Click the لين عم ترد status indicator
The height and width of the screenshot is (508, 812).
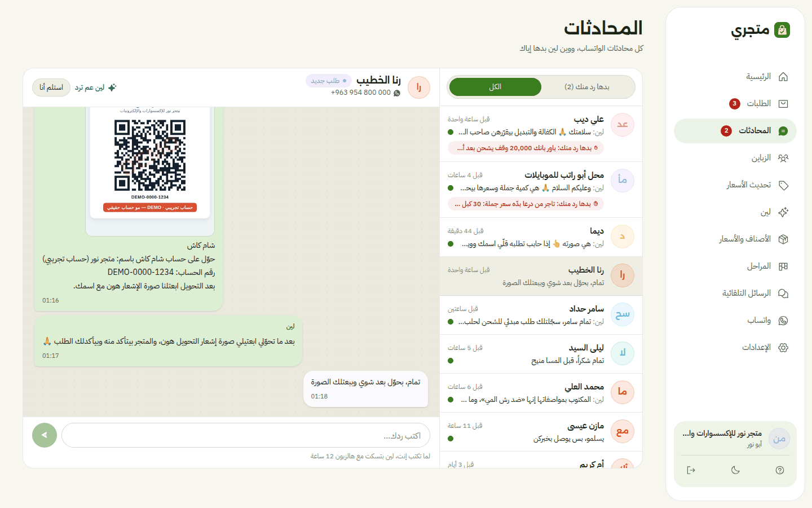click(95, 87)
